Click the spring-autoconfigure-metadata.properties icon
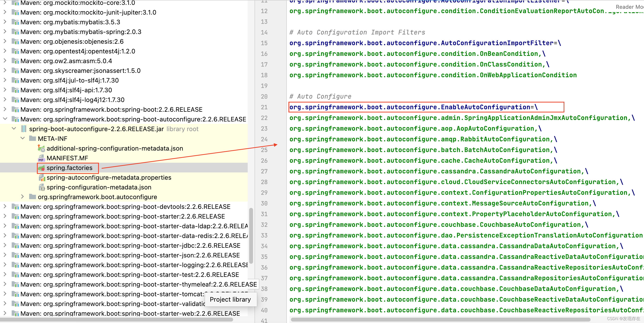This screenshot has height=323, width=644. coord(42,178)
